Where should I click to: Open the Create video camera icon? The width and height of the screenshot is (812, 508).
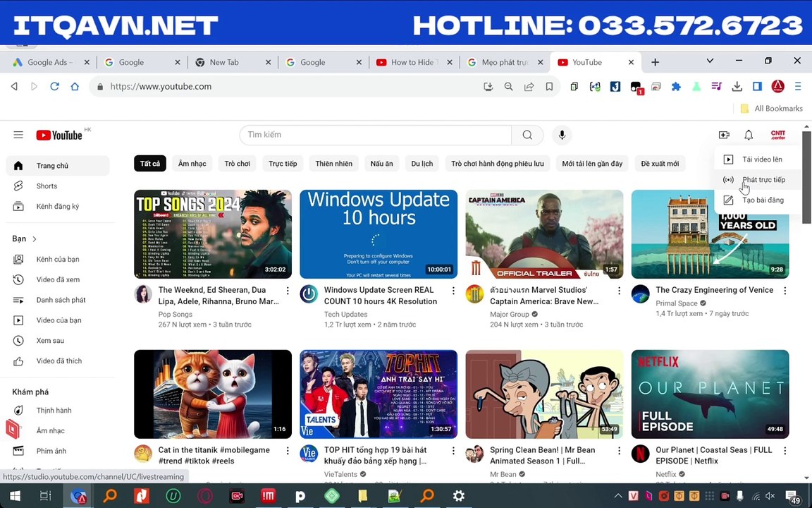pos(724,135)
